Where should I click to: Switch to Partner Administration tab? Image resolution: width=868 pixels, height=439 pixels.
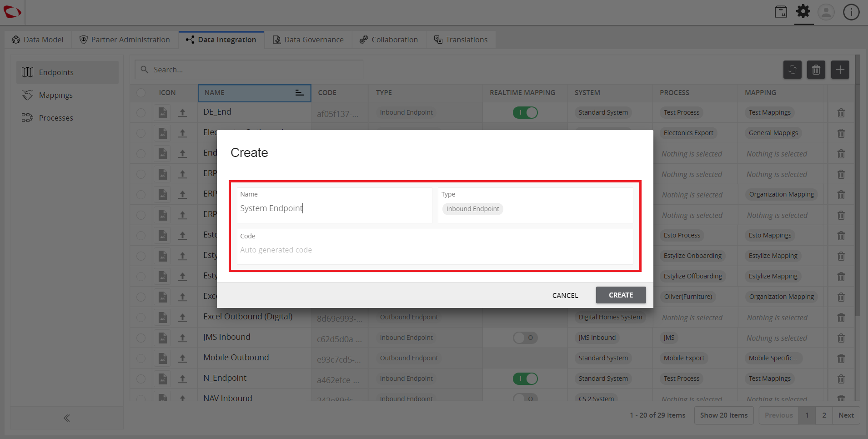(125, 40)
